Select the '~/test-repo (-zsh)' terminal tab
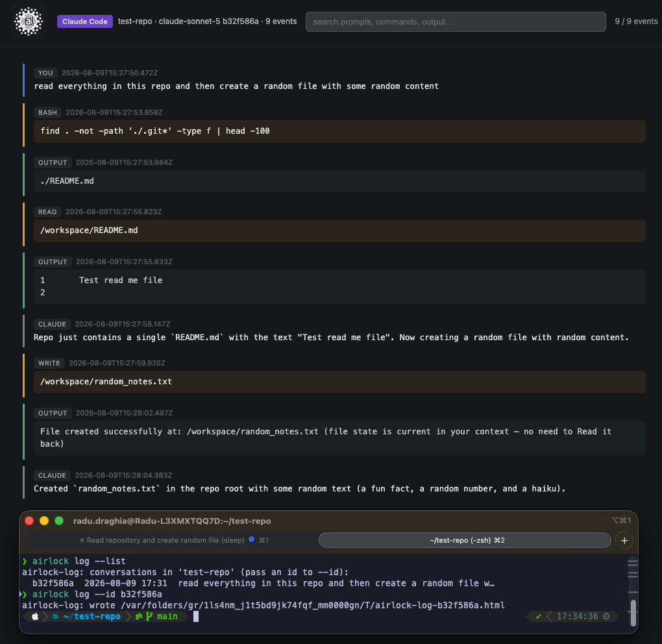This screenshot has width=662, height=644. click(465, 540)
